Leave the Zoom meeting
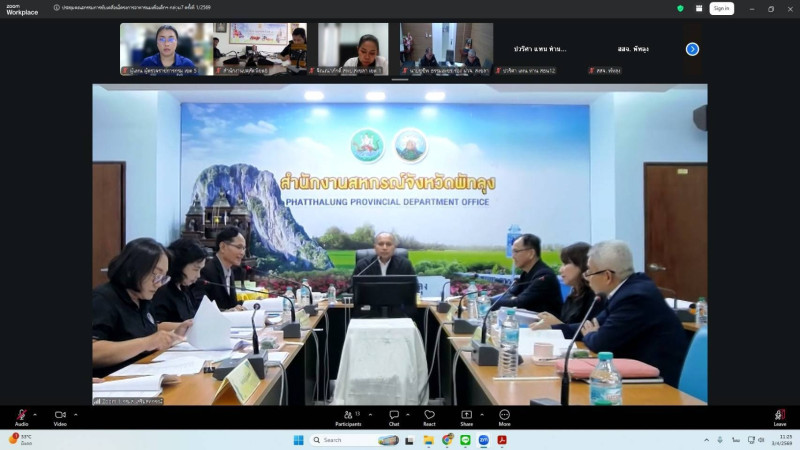Image resolution: width=800 pixels, height=450 pixels. 780,415
